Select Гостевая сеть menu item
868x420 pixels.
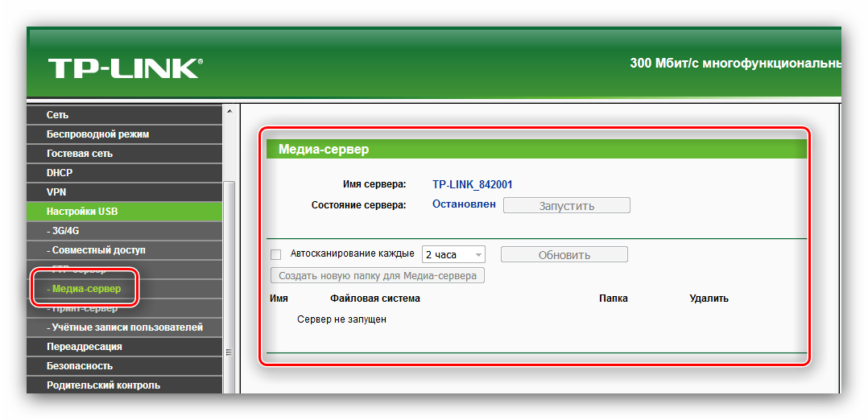click(80, 154)
